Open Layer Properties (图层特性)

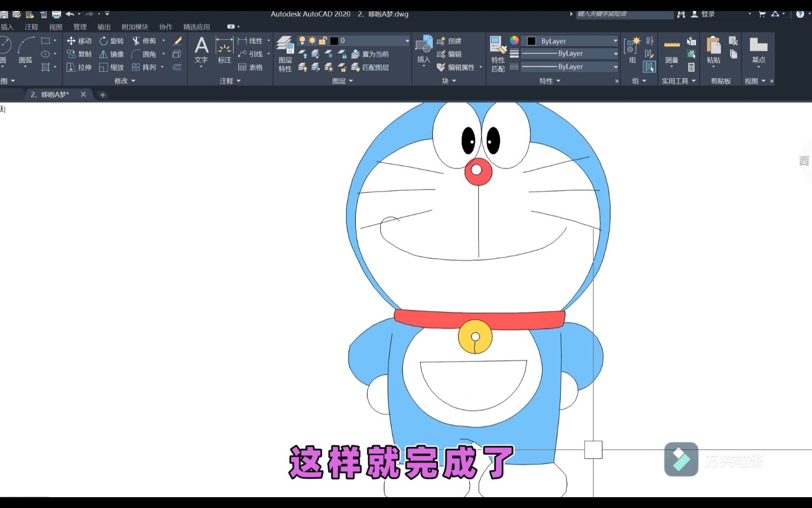[285, 54]
